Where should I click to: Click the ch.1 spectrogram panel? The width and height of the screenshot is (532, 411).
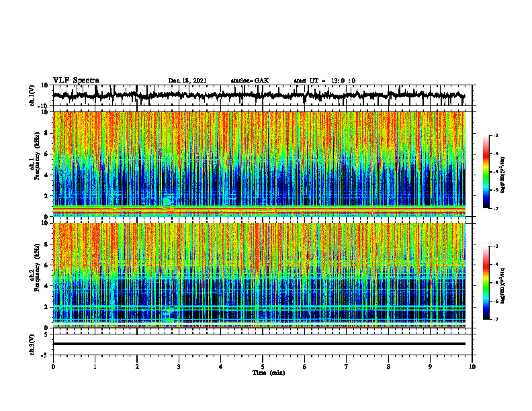(259, 164)
